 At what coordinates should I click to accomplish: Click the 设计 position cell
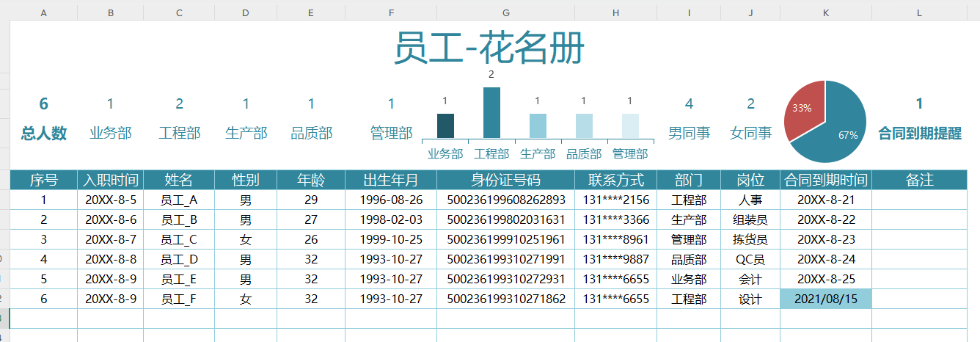coord(750,299)
